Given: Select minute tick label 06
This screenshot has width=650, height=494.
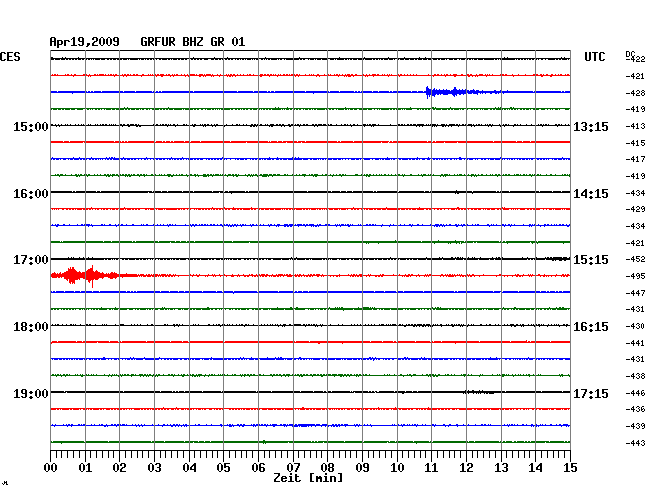Looking at the screenshot, I should pyautogui.click(x=258, y=468).
